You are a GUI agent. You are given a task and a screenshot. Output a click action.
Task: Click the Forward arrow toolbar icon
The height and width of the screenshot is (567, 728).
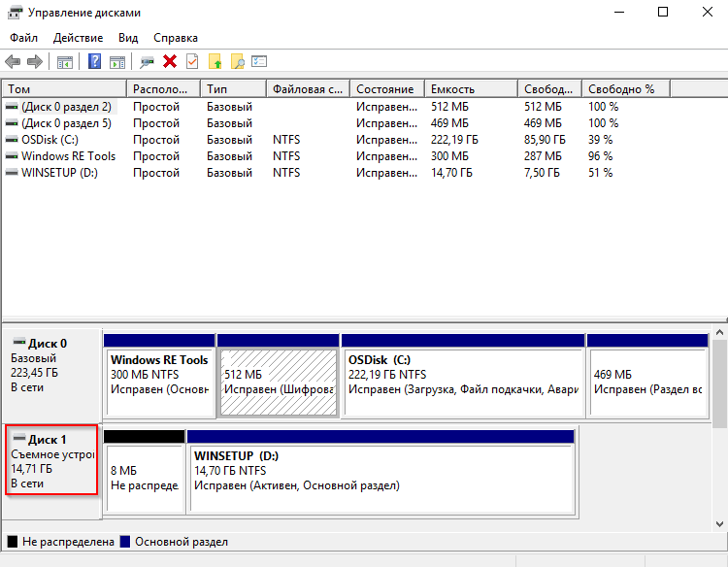click(35, 61)
